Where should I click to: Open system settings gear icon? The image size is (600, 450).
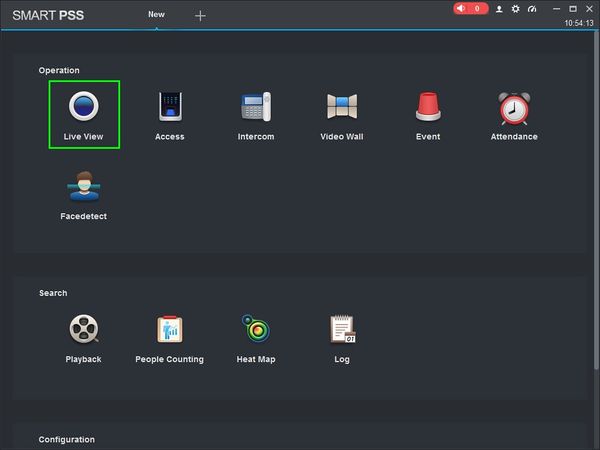click(515, 9)
